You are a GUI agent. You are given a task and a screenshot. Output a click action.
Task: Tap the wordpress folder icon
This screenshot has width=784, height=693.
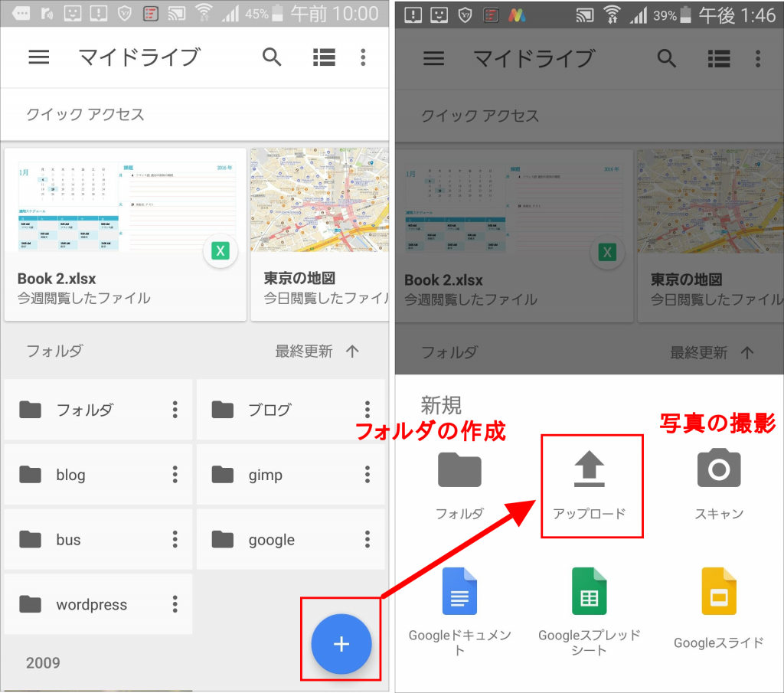[x=30, y=604]
